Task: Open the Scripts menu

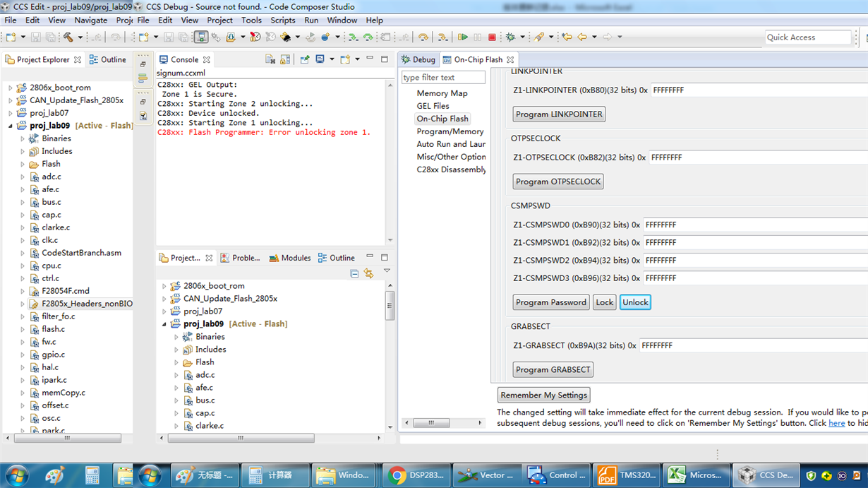Action: 283,20
